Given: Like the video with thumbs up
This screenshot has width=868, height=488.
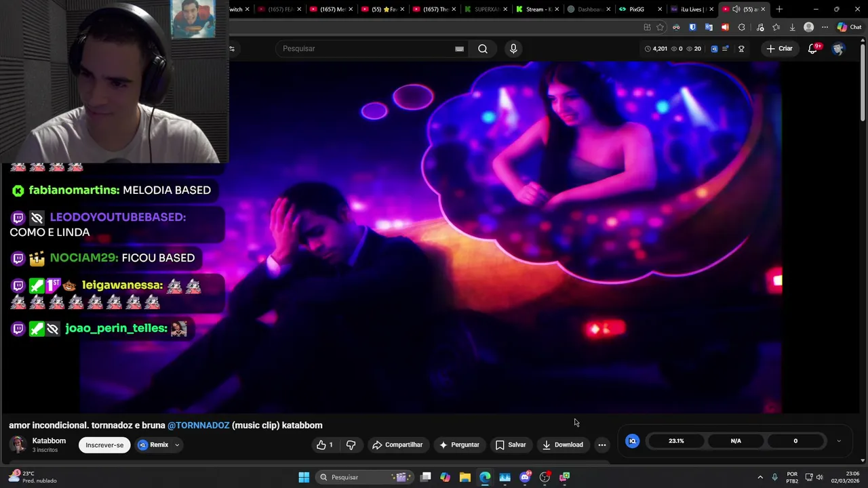Looking at the screenshot, I should tap(324, 445).
